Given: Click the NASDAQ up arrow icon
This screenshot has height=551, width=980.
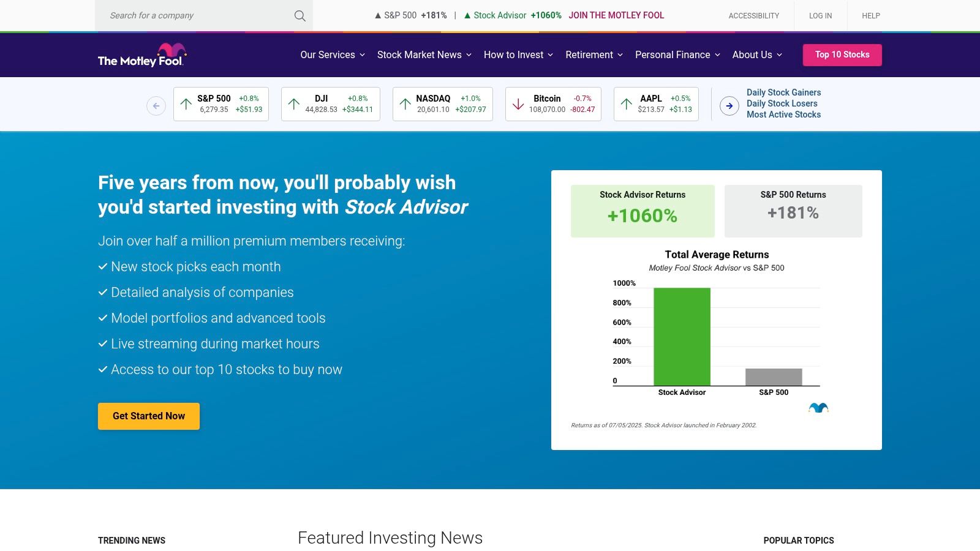Looking at the screenshot, I should pyautogui.click(x=405, y=104).
